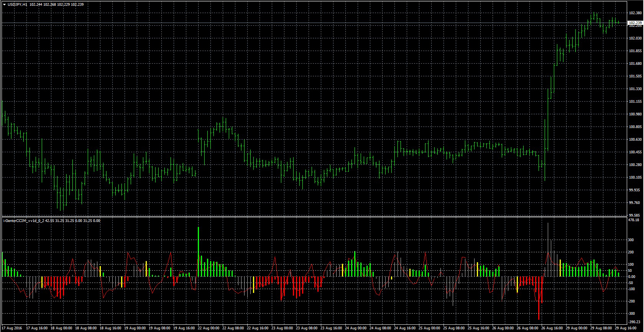
Task: Open the chart dropdown triangle beside USDJPY,H1
Action: coord(4,4)
